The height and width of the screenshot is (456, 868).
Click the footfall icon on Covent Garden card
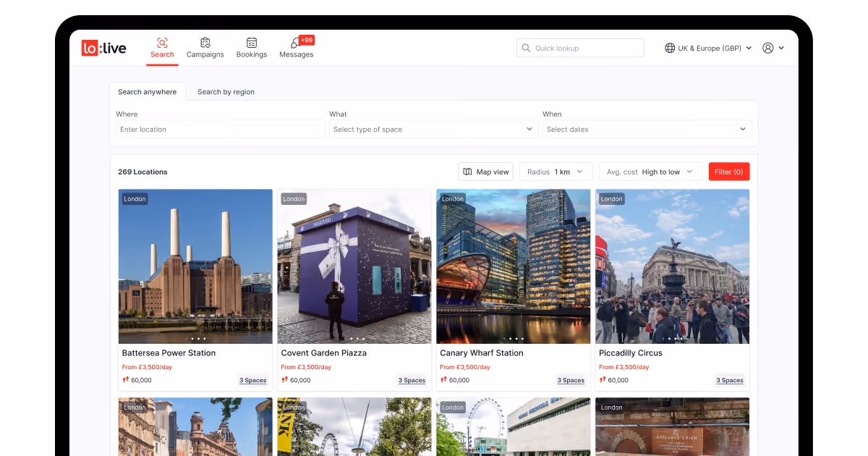[285, 379]
